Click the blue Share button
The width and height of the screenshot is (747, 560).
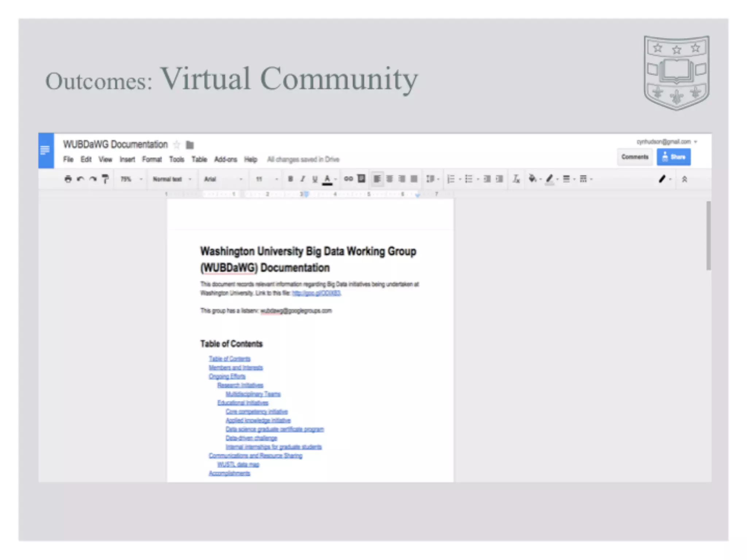click(673, 157)
